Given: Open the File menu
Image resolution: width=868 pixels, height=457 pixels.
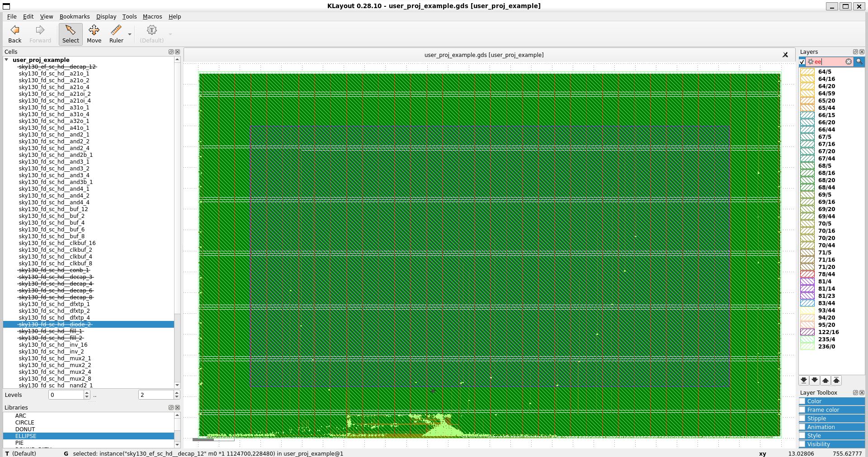Looking at the screenshot, I should (12, 17).
